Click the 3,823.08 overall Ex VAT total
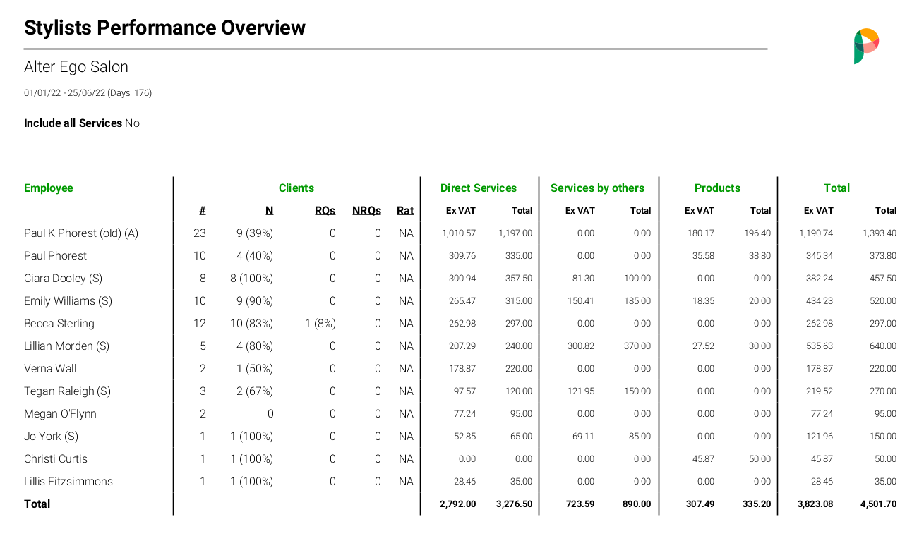The image size is (924, 560). point(815,504)
